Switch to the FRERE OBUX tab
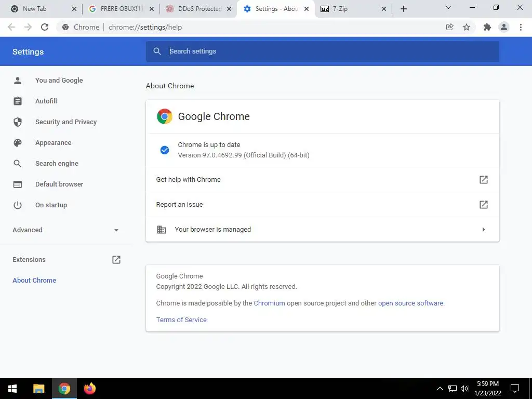 (x=120, y=9)
